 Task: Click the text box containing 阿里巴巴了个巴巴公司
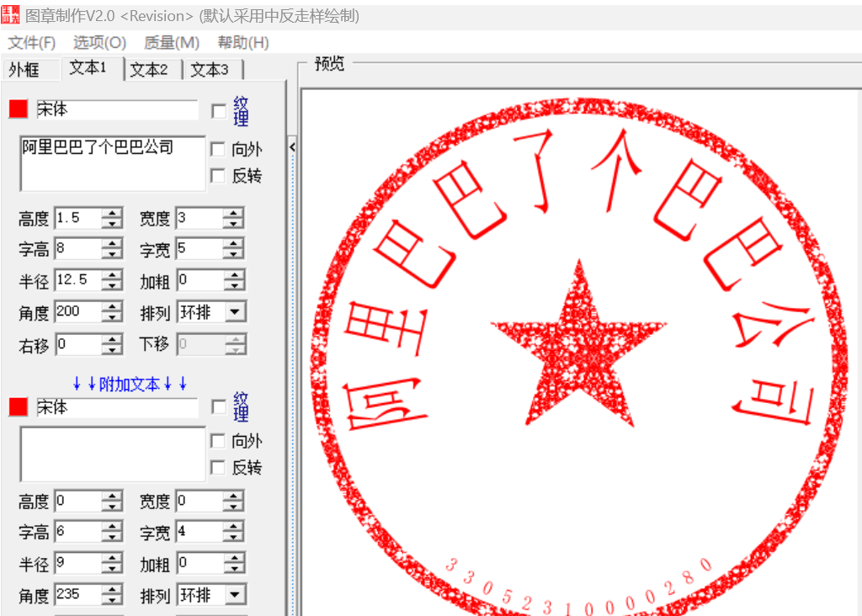[x=113, y=163]
